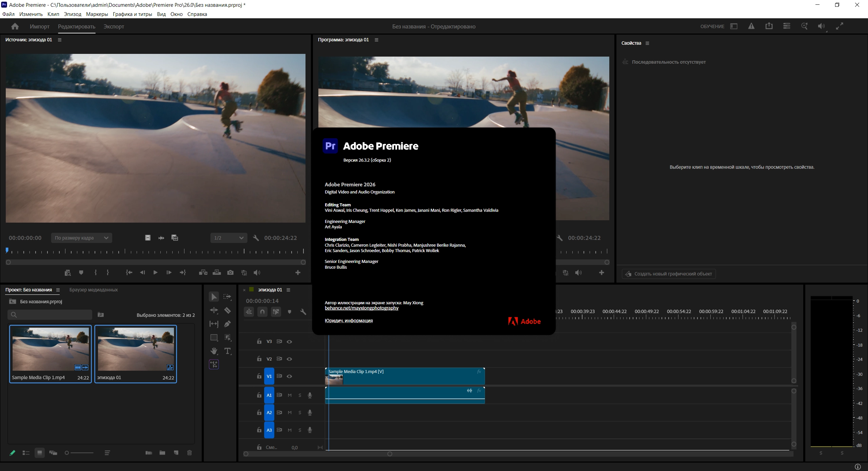Screen dimensions: 868x471
Task: Click New Item icon in Project panel
Action: (176, 453)
